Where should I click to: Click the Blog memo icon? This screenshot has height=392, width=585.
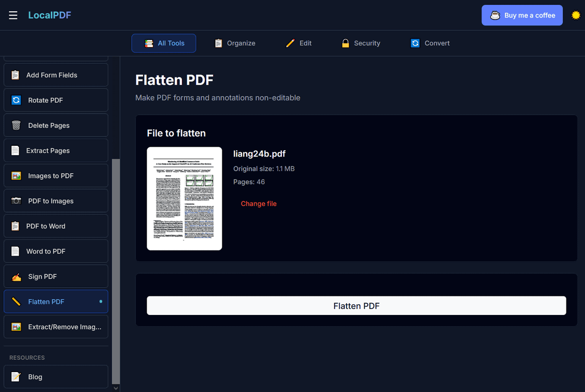click(x=16, y=377)
